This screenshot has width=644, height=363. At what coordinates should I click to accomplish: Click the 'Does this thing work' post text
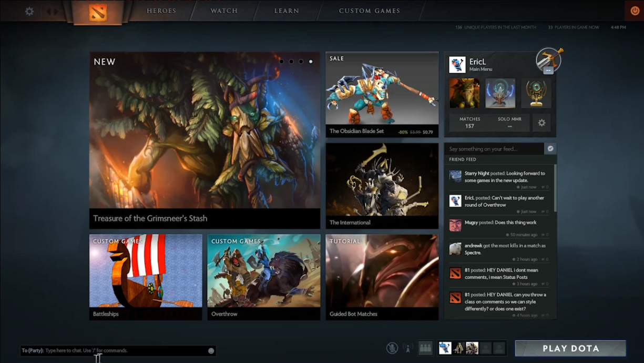pyautogui.click(x=516, y=223)
